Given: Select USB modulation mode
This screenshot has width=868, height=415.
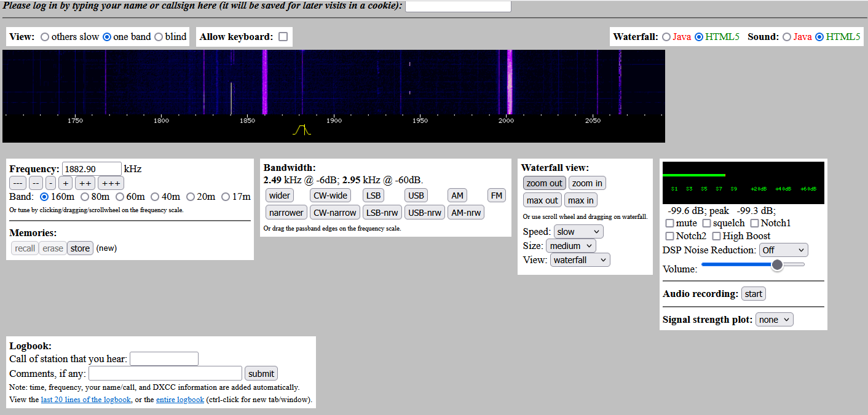Looking at the screenshot, I should 416,196.
